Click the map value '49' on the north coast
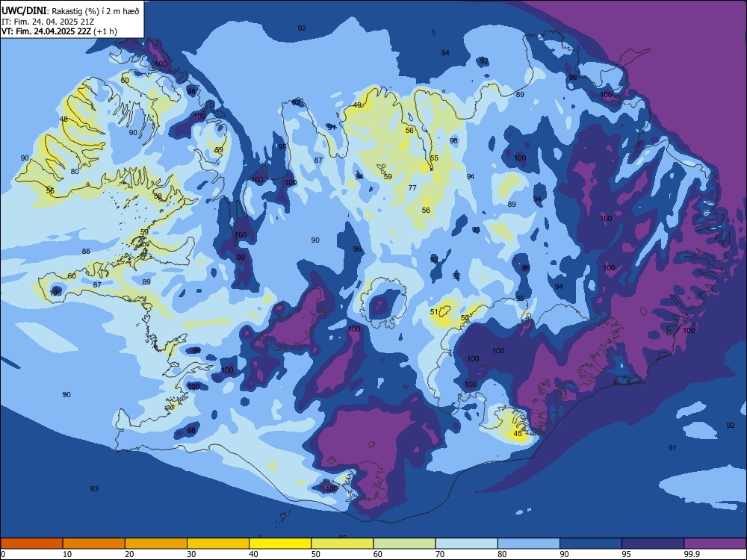Image resolution: width=747 pixels, height=560 pixels. tap(357, 105)
